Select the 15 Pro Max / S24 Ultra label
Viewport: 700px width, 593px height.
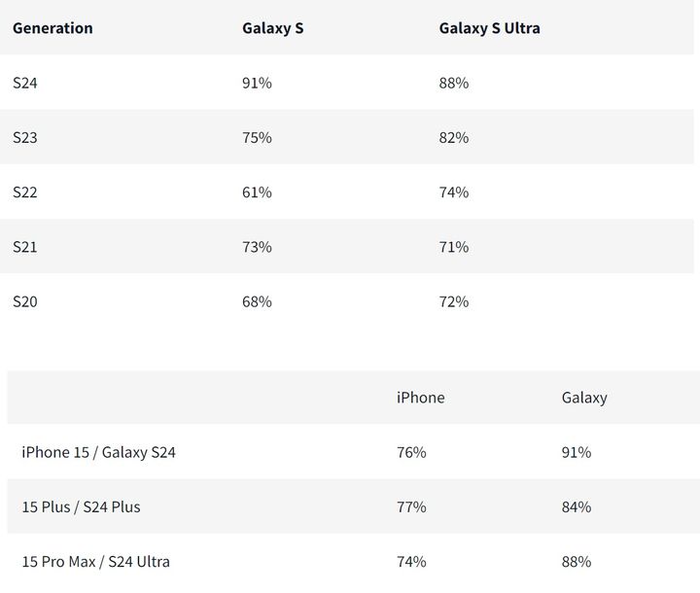[x=95, y=561]
